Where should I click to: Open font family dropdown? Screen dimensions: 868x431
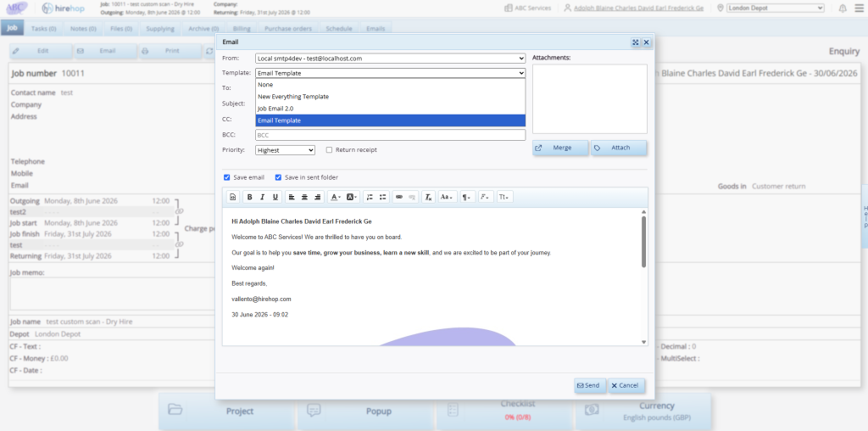click(486, 197)
